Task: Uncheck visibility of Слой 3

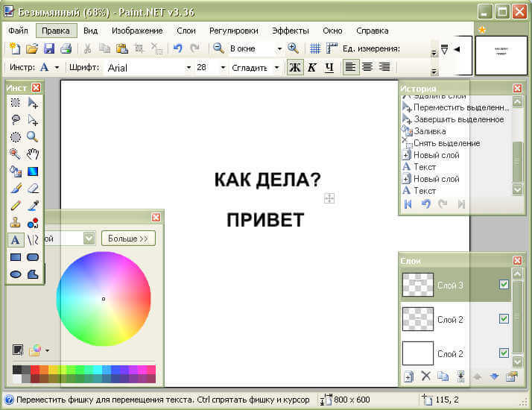Action: coord(504,285)
